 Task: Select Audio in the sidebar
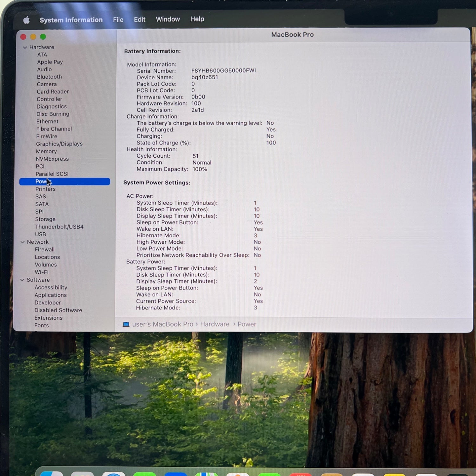(x=44, y=69)
